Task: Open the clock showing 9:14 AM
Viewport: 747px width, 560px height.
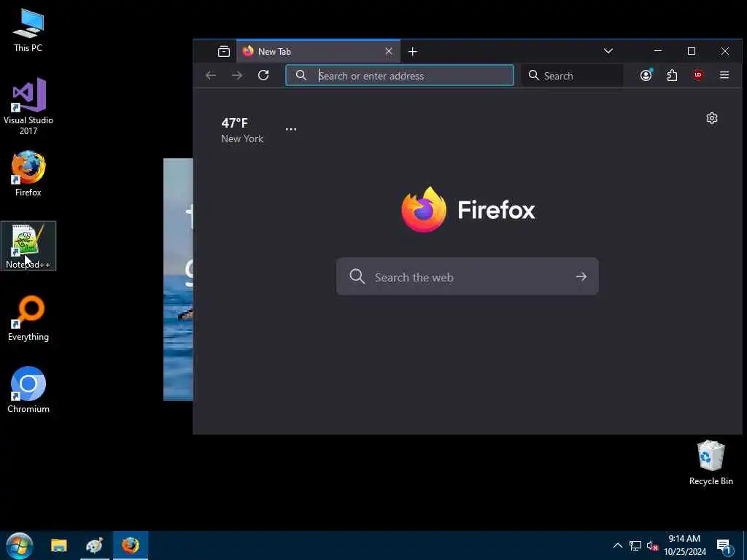Action: click(x=684, y=545)
